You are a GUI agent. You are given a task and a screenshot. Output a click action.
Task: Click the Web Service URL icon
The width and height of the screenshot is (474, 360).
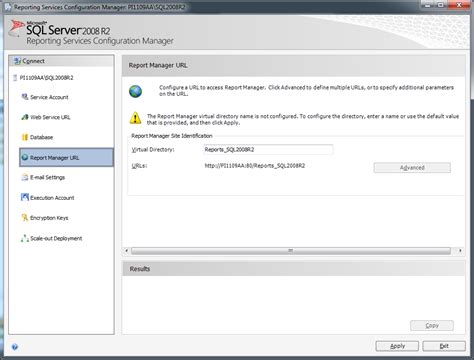(x=25, y=117)
